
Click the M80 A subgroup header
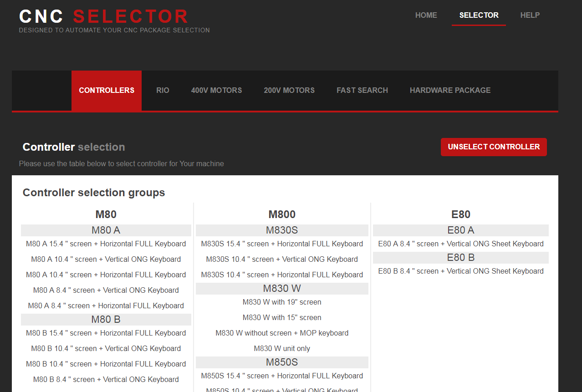click(106, 230)
